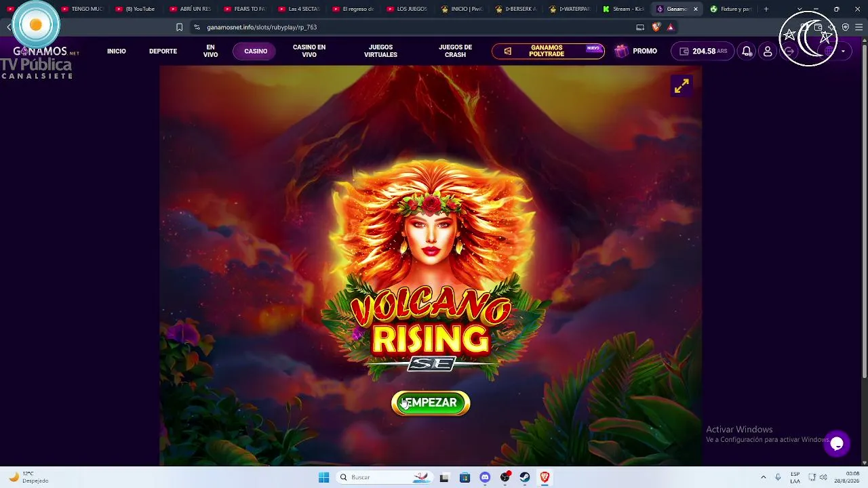Screen dimensions: 868x488
Task: Open the user account icon
Action: [768, 51]
